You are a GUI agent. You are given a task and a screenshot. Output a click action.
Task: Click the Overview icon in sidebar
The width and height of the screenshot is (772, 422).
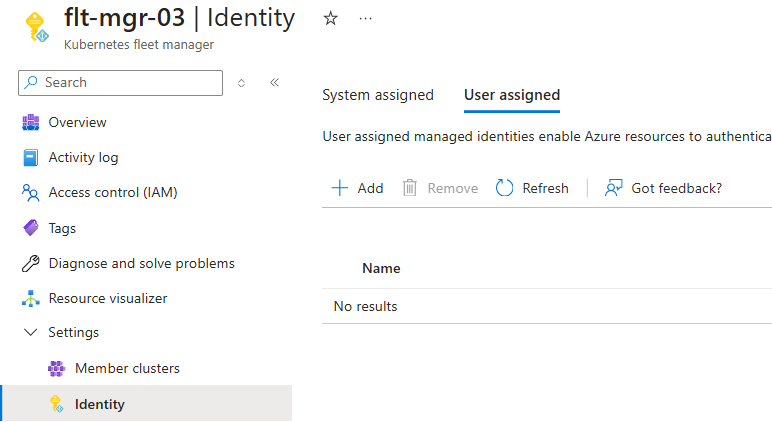click(30, 122)
